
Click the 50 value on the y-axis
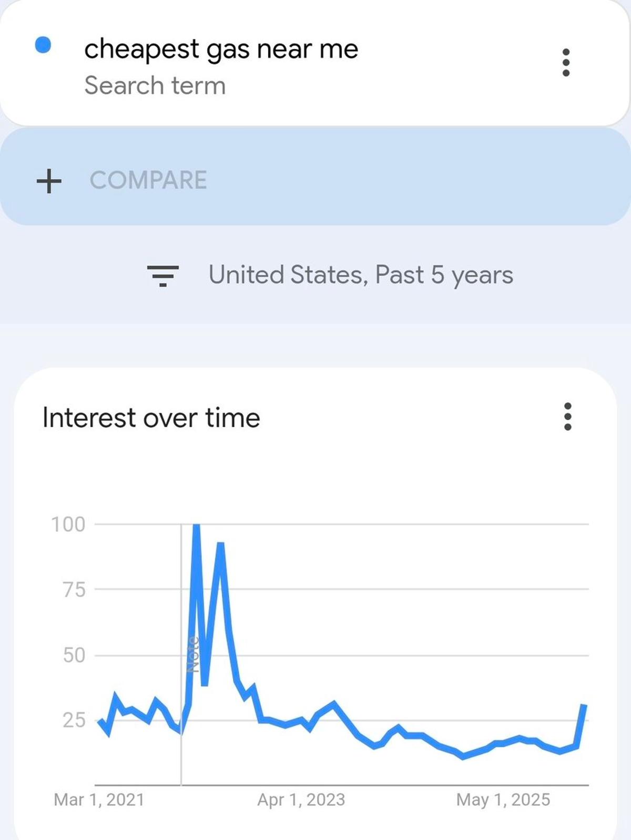(74, 655)
